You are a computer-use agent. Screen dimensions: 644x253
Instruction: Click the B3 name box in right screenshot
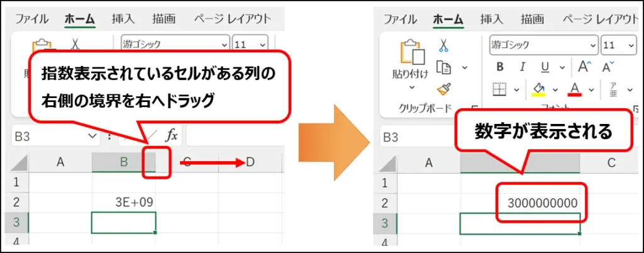coord(416,136)
